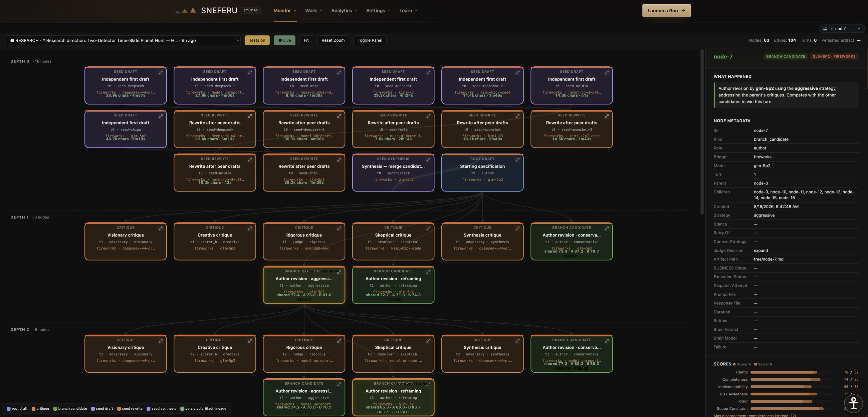868x417 pixels.
Task: Open the Learn menu
Action: [408, 11]
